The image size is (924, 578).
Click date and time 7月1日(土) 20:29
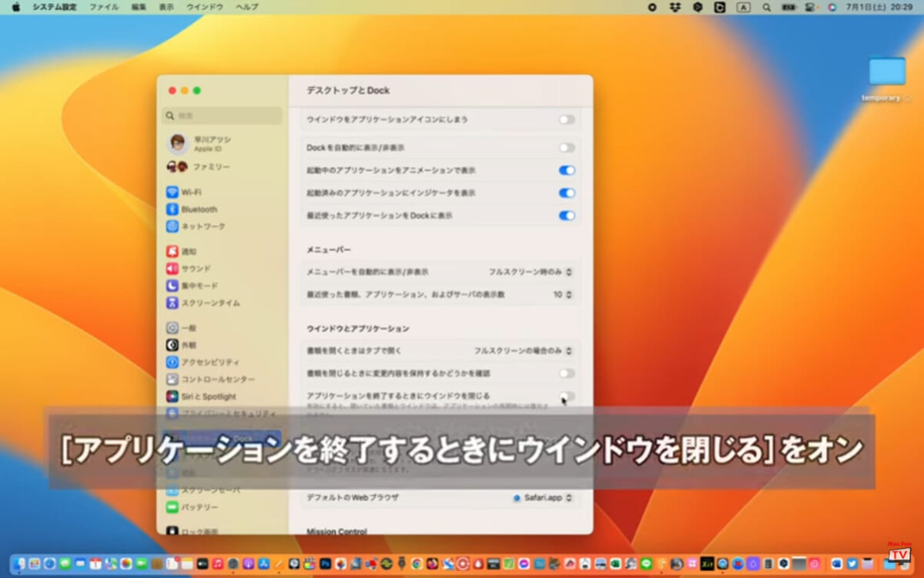click(x=879, y=7)
